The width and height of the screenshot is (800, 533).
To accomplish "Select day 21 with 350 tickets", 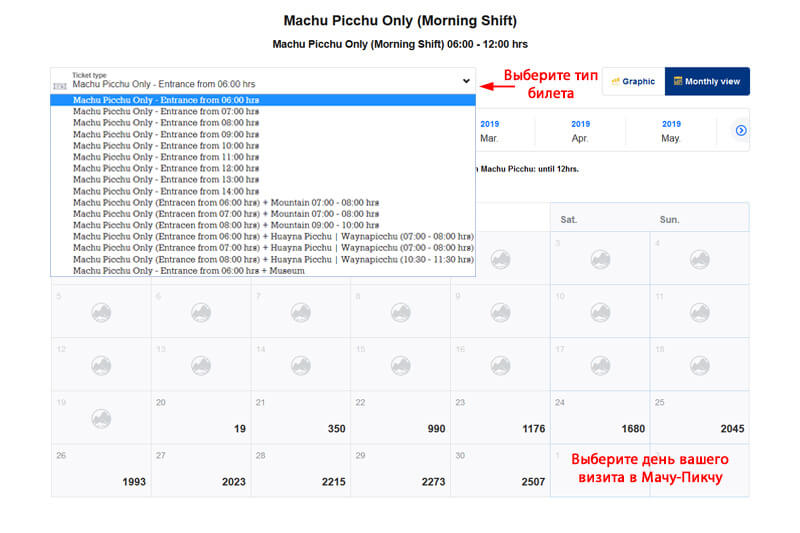I will coord(301,417).
